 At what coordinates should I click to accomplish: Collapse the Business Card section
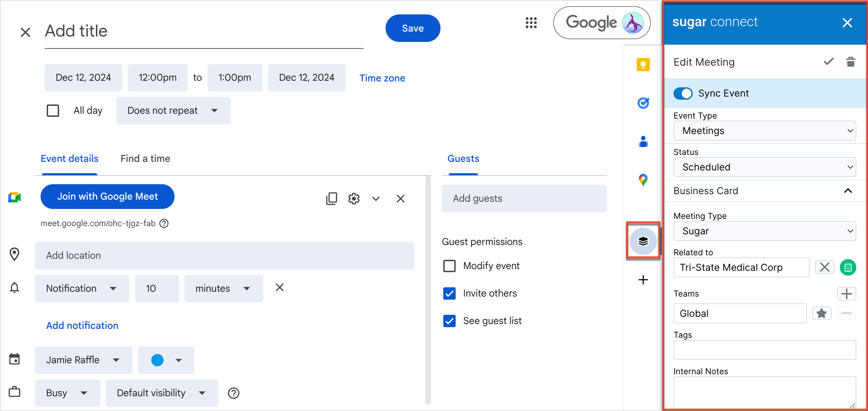(847, 191)
